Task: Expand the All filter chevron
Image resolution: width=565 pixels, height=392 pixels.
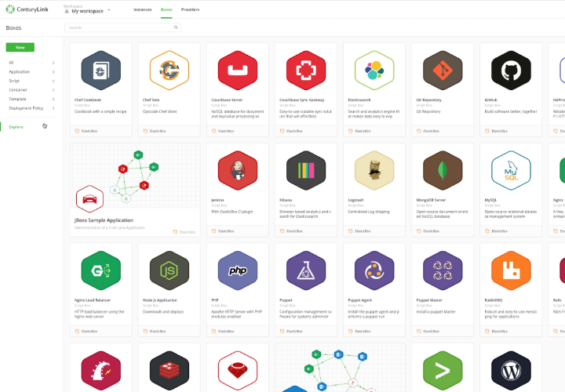Action: [53, 63]
